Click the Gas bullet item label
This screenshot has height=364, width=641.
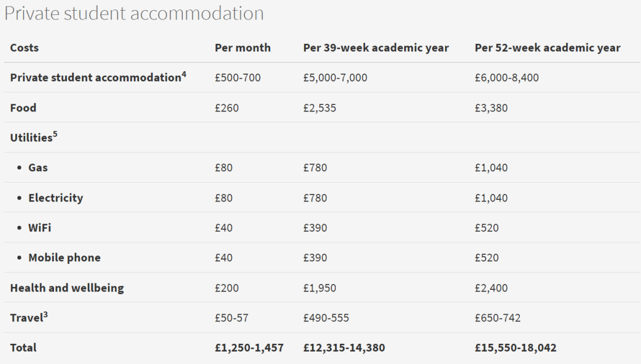pyautogui.click(x=38, y=168)
